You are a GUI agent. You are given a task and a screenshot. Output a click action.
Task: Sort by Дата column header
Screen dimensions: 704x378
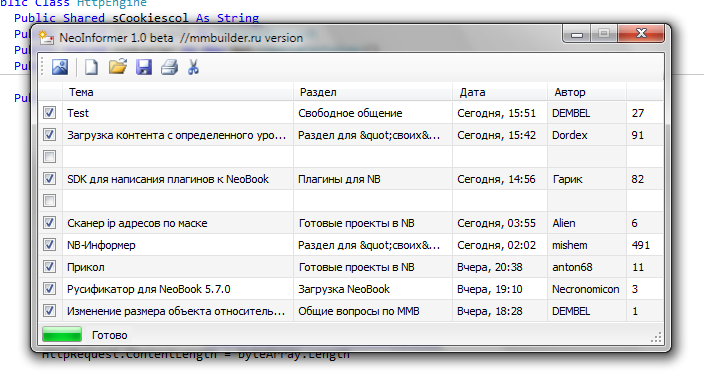coord(500,92)
